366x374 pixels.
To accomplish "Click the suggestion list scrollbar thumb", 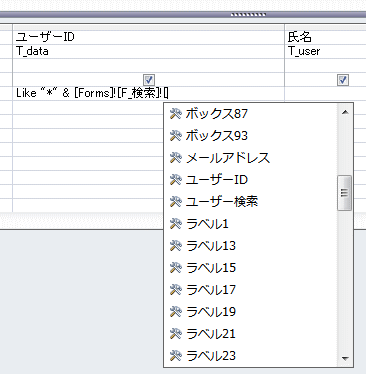I will point(344,193).
